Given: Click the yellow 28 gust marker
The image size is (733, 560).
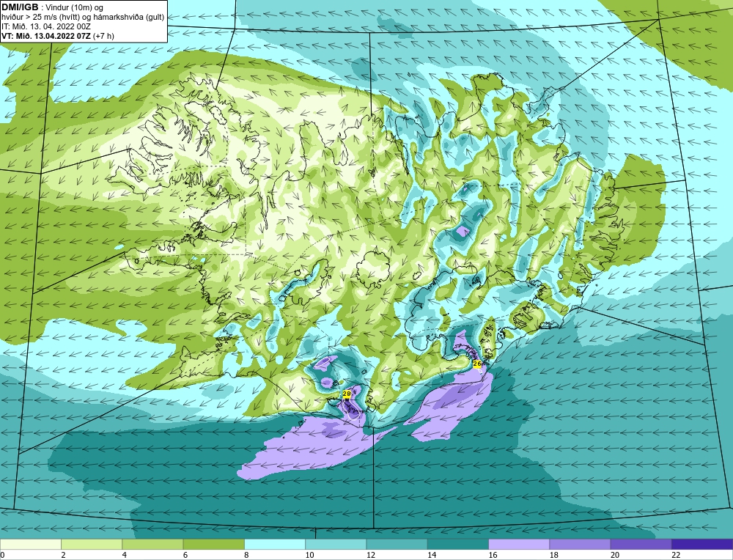Looking at the screenshot, I should click(347, 394).
